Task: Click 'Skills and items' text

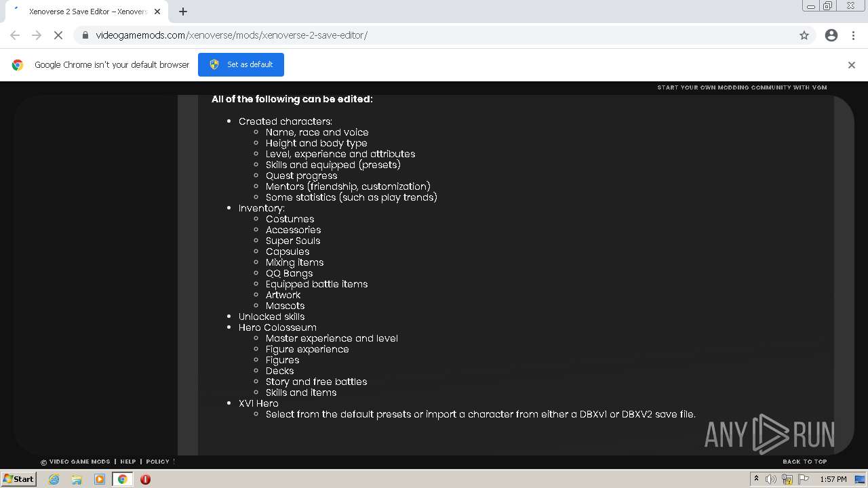Action: tap(301, 392)
